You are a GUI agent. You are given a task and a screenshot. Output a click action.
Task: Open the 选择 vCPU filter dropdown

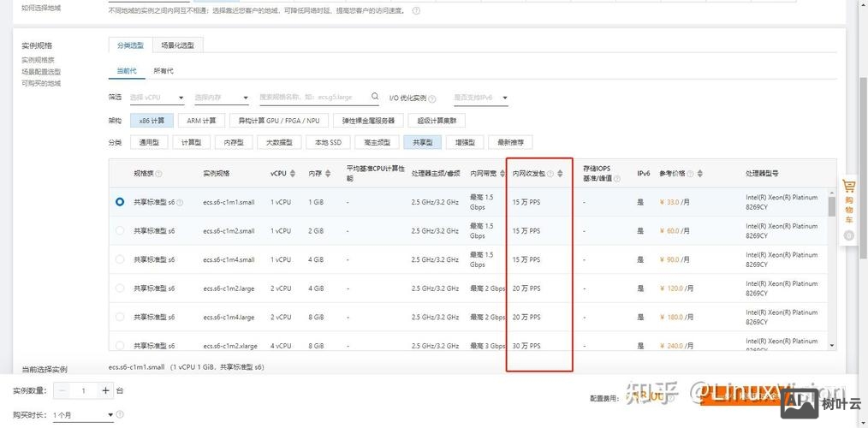click(157, 98)
